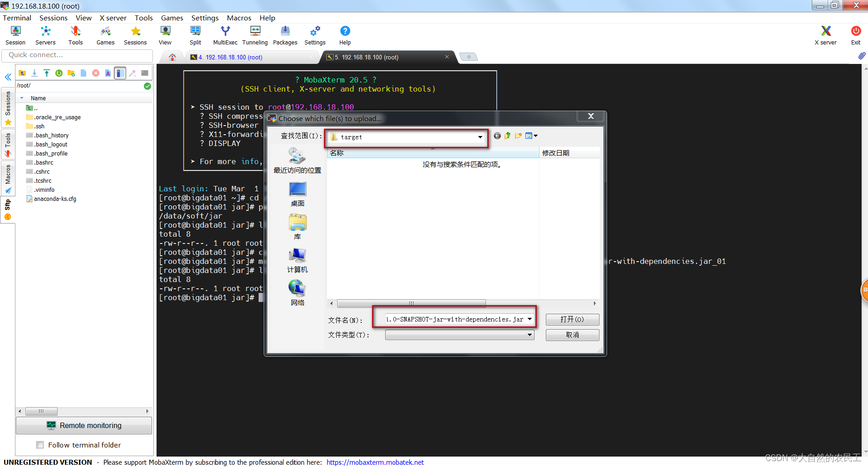Click the Split toolbar icon

(x=195, y=35)
